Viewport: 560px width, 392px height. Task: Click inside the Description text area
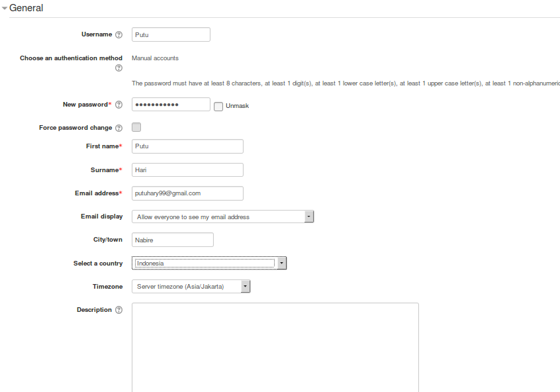pyautogui.click(x=275, y=348)
